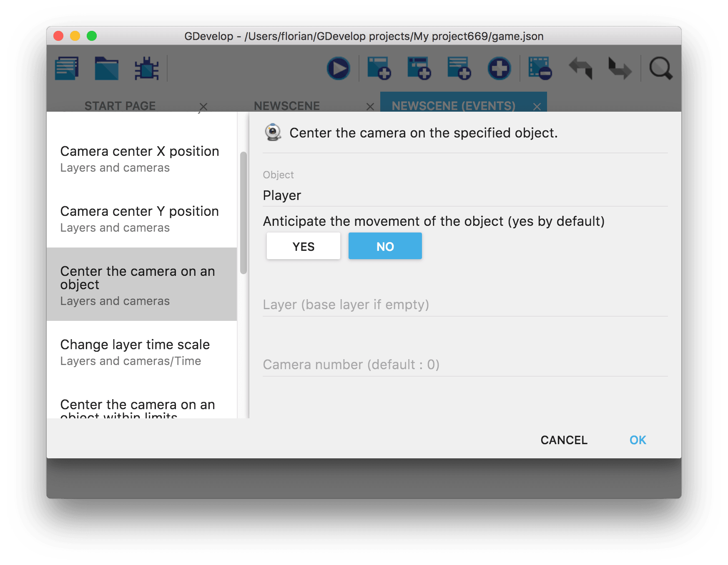Click the CANCEL button

(x=564, y=440)
